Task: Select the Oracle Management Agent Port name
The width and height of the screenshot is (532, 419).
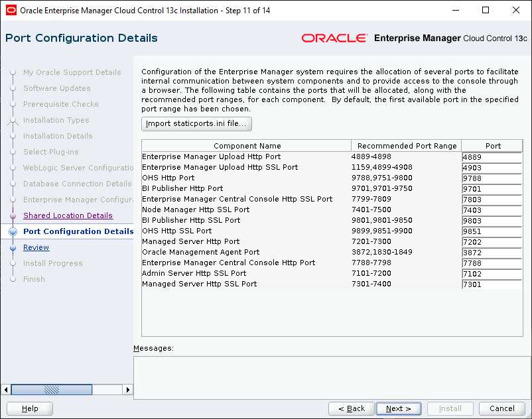Action: tap(201, 252)
